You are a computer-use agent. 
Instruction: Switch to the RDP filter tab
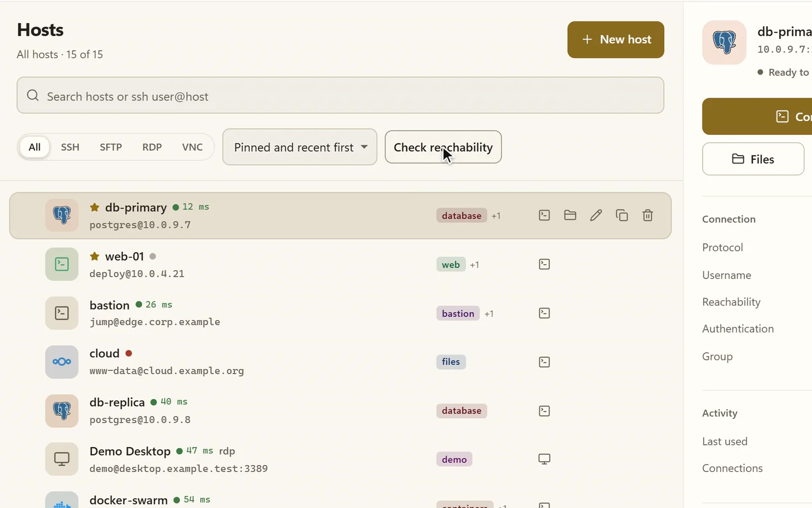pyautogui.click(x=152, y=147)
